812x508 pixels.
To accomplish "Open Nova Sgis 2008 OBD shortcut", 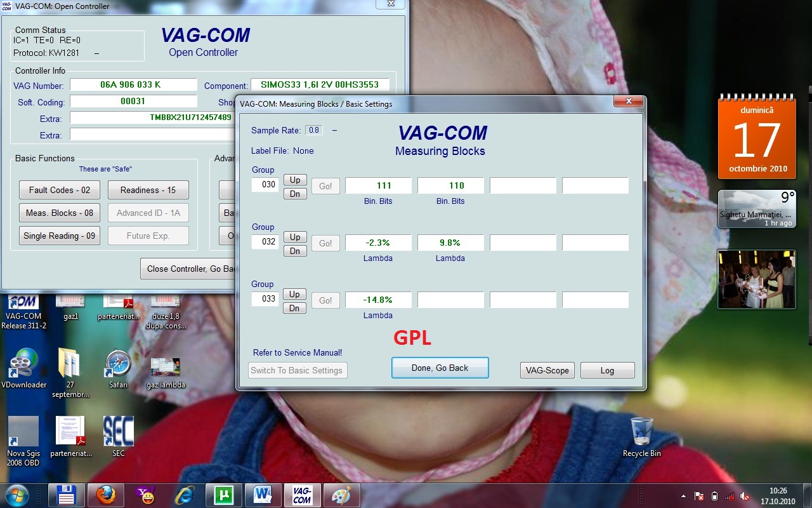I will point(23,441).
